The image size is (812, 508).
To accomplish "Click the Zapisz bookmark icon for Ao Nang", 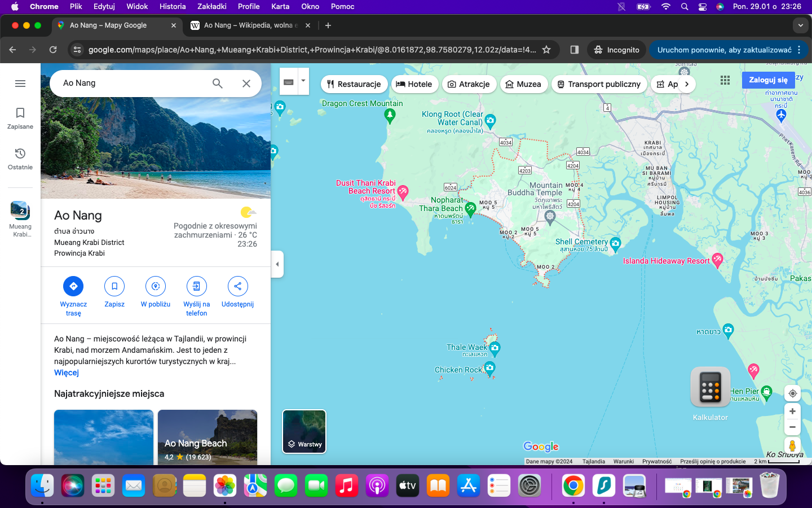I will pos(114,286).
